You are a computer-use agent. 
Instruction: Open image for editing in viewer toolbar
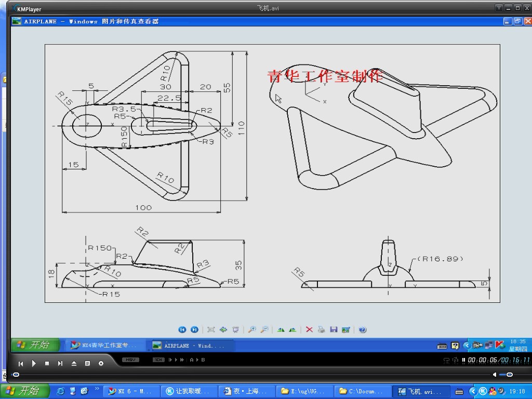(x=345, y=329)
